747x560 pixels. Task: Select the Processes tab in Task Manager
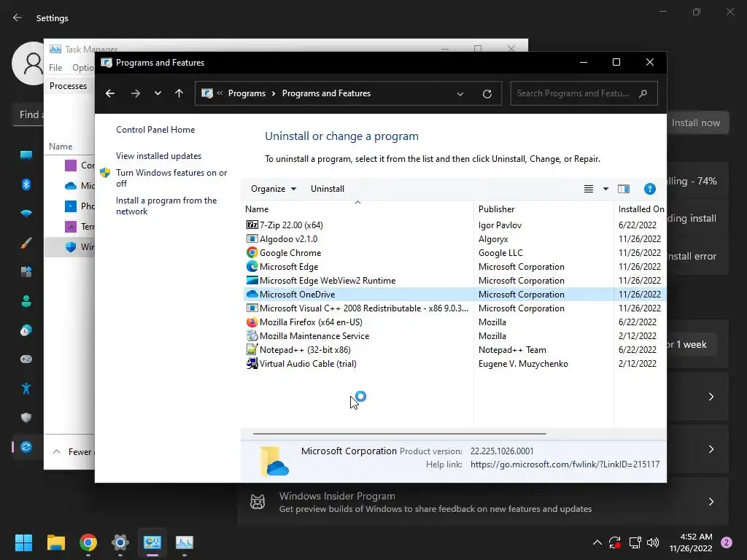(x=68, y=86)
